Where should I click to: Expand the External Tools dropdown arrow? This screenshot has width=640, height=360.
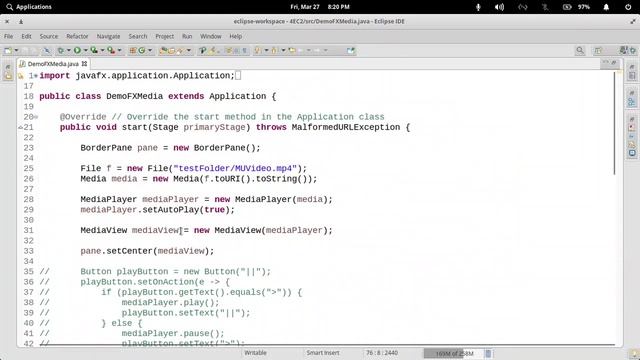tap(119, 51)
